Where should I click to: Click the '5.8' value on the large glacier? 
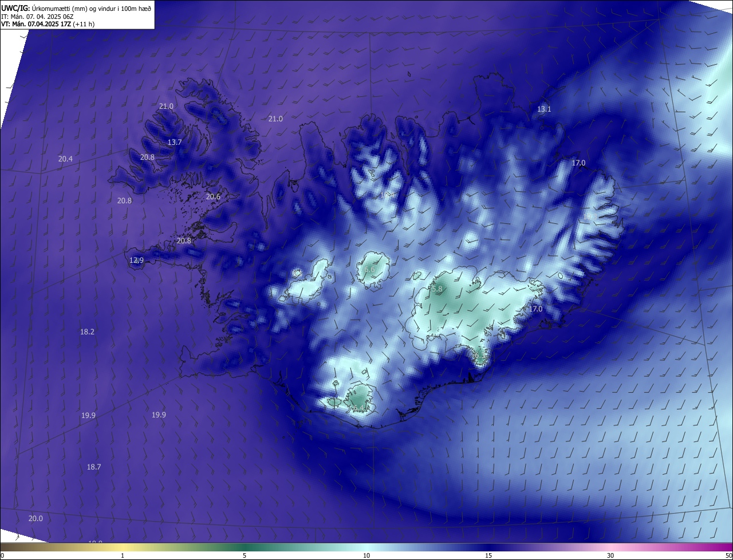pos(438,289)
